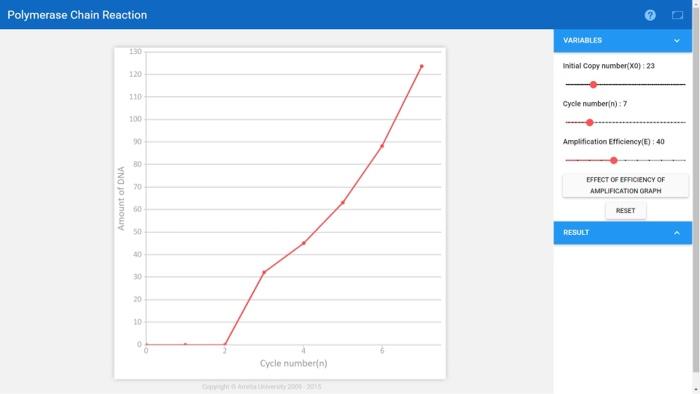Click the 'Cycle number(n)' x-axis title
The width and height of the screenshot is (700, 394).
tap(293, 363)
